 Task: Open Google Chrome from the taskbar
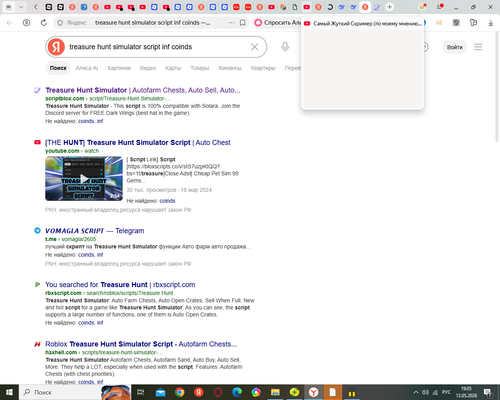click(180, 392)
